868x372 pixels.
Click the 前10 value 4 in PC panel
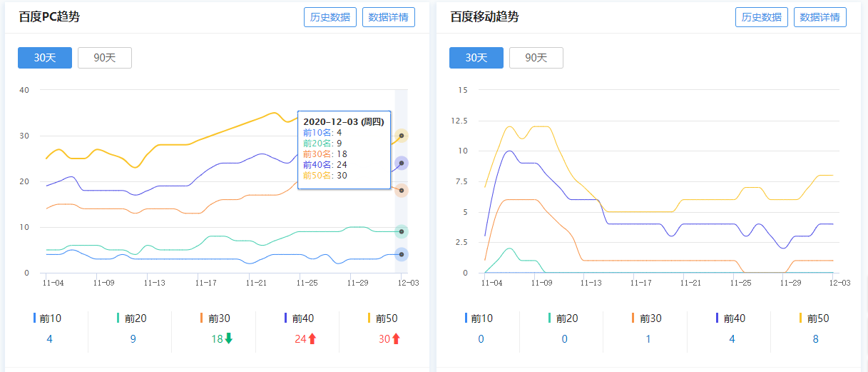(49, 339)
